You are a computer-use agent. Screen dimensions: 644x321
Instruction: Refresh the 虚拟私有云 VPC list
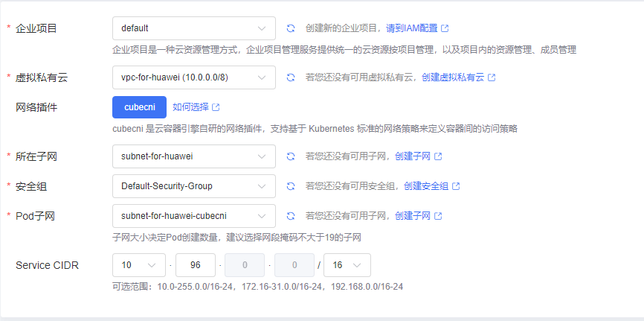pyautogui.click(x=291, y=77)
